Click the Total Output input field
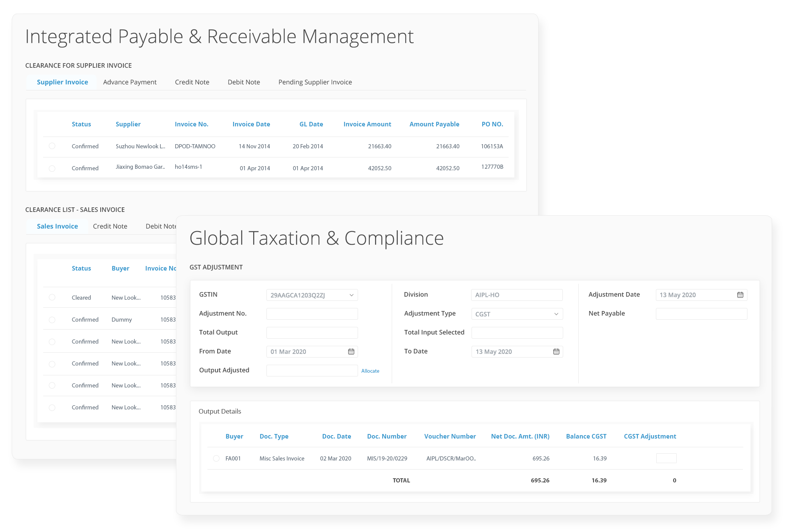This screenshot has height=532, width=791. coord(312,332)
